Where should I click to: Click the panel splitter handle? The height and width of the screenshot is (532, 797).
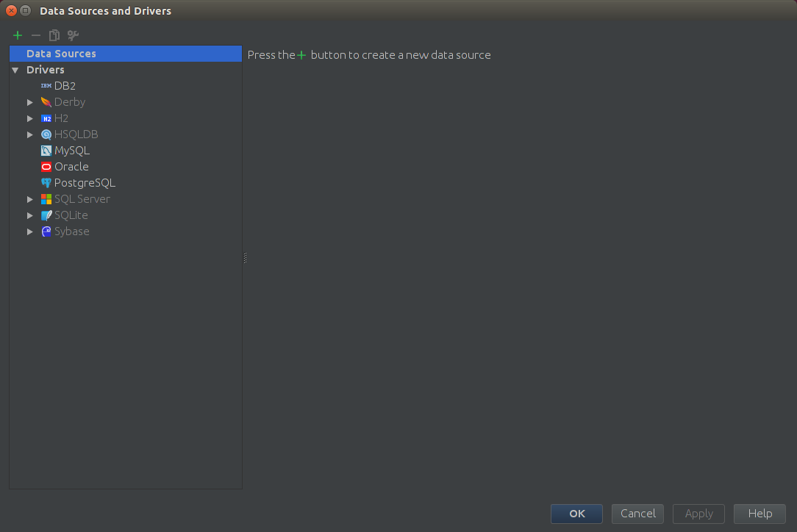[245, 258]
